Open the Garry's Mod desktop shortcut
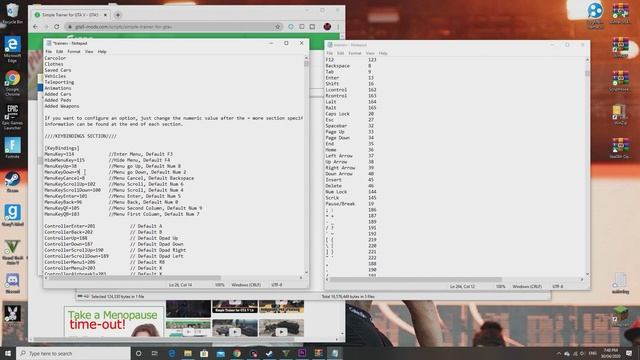This screenshot has height=360, width=640. click(12, 215)
